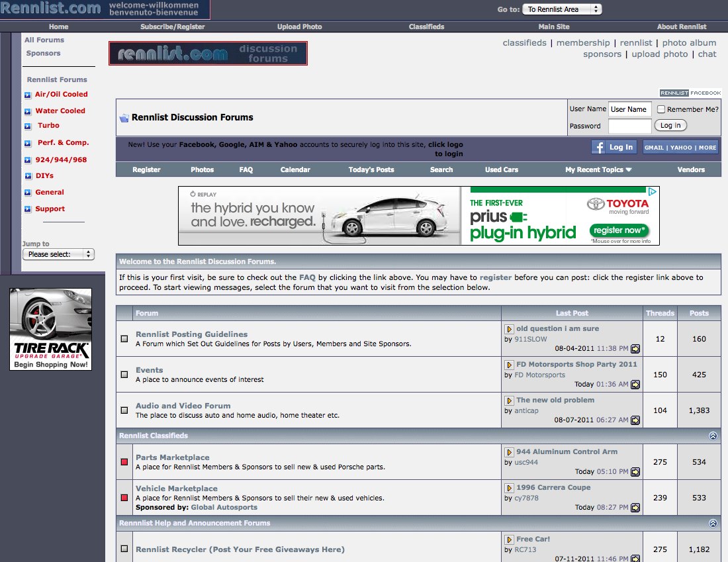728x562 pixels.
Task: Open About Rennlist in top menu
Action: point(682,27)
